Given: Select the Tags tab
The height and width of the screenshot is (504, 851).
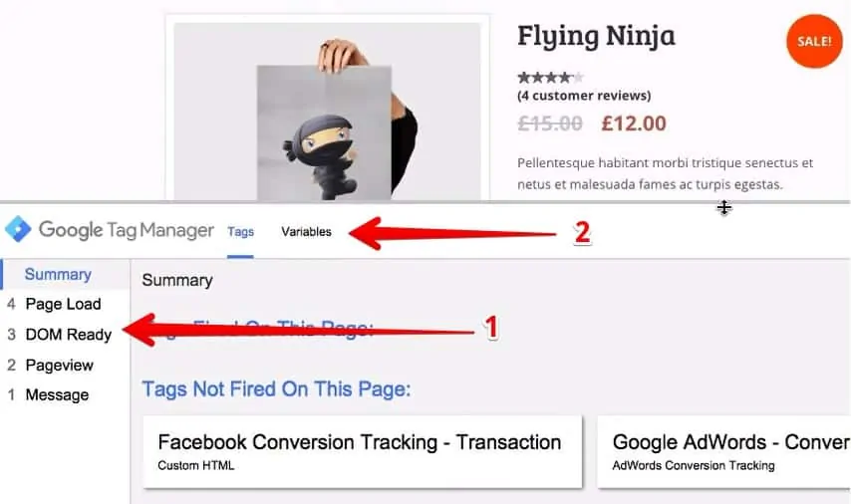Looking at the screenshot, I should pyautogui.click(x=240, y=232).
